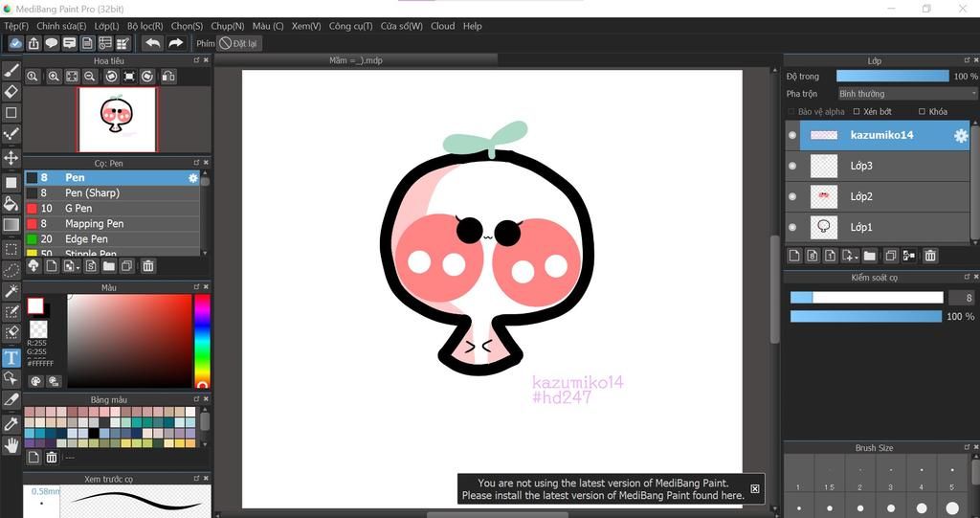Toggle the Xén bớt clipping checkbox
This screenshot has height=518, width=980.
pyautogui.click(x=857, y=111)
